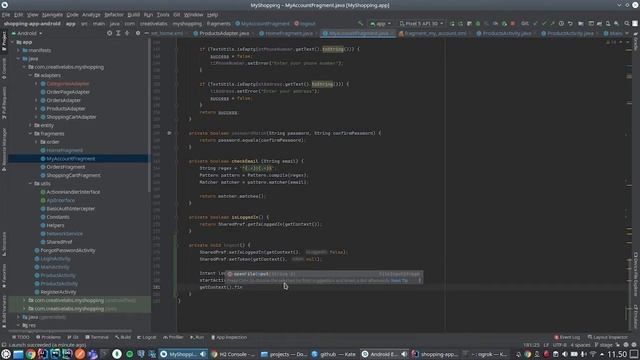The width and height of the screenshot is (640, 360).
Task: Open the Pixel 5 API 30 device dropdown
Action: coord(421,24)
